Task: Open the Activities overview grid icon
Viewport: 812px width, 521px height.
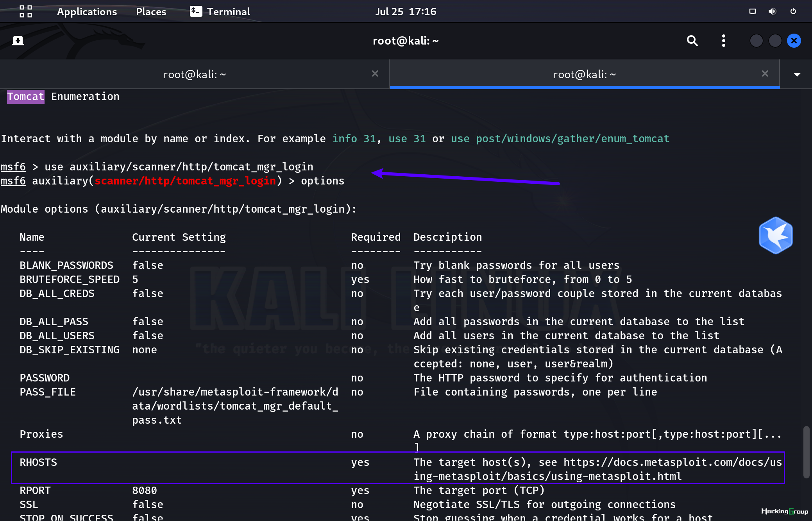Action: (26, 11)
